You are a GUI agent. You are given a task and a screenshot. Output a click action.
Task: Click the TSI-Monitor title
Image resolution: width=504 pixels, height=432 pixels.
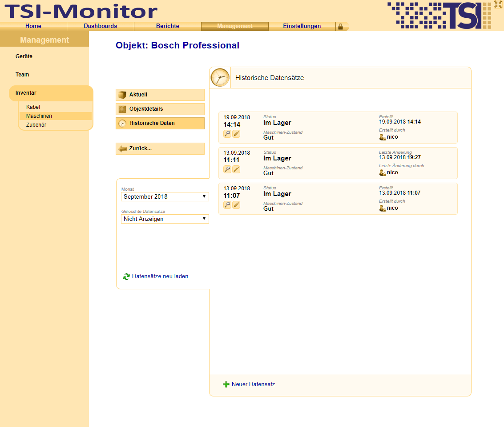(x=81, y=11)
